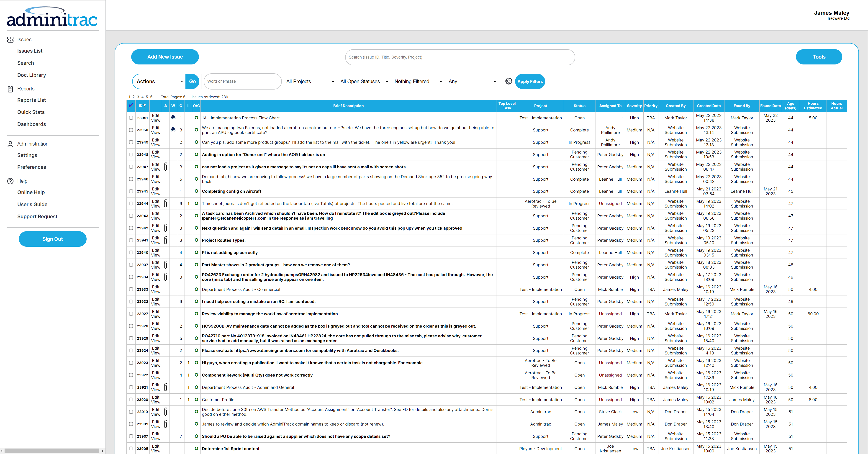868x454 pixels.
Task: Click the Issues icon in the sidebar
Action: click(x=10, y=39)
